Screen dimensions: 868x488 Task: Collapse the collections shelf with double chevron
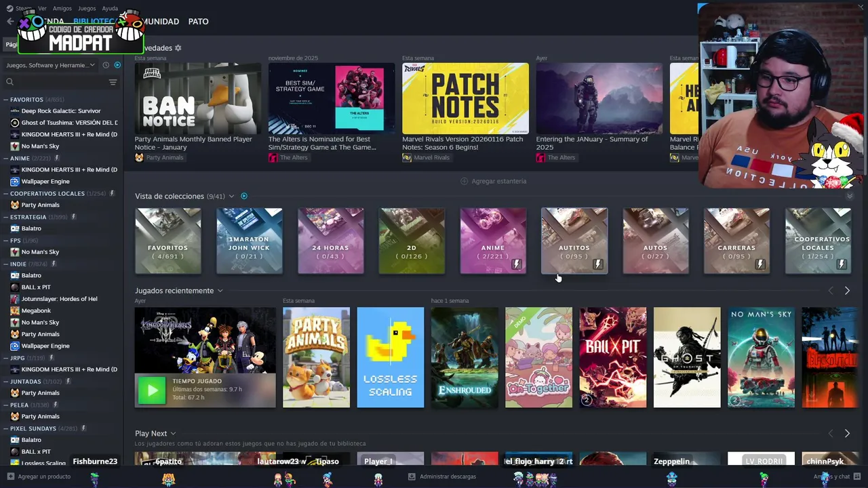coord(850,196)
